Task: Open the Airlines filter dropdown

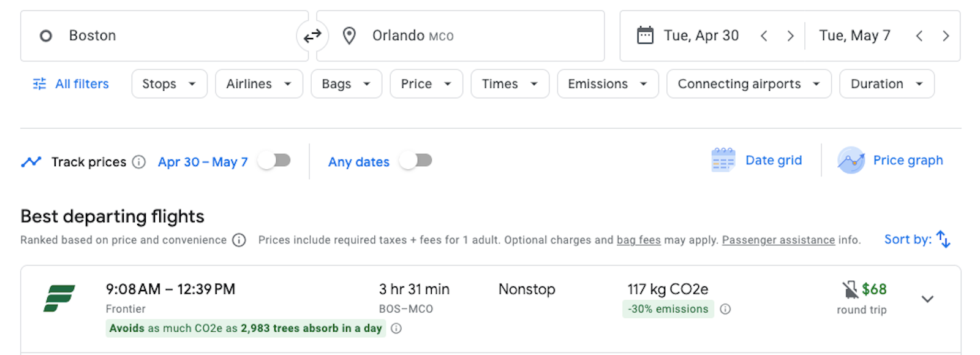Action: coord(258,84)
